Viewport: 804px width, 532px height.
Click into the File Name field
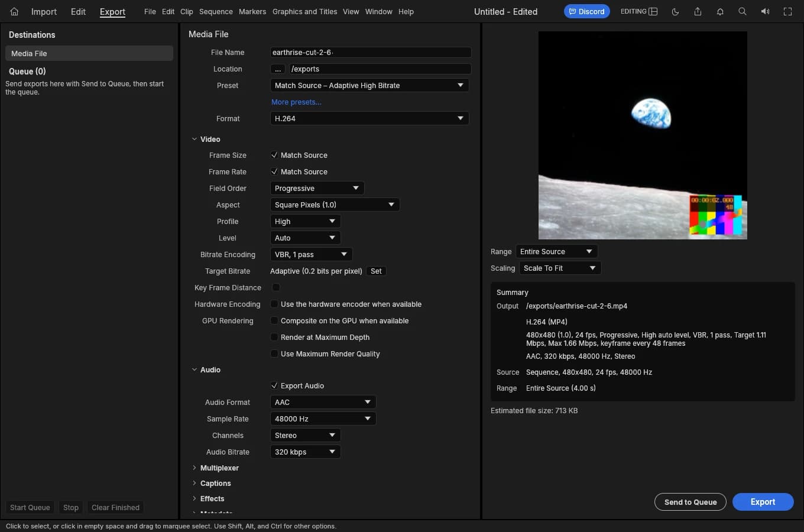pyautogui.click(x=370, y=52)
